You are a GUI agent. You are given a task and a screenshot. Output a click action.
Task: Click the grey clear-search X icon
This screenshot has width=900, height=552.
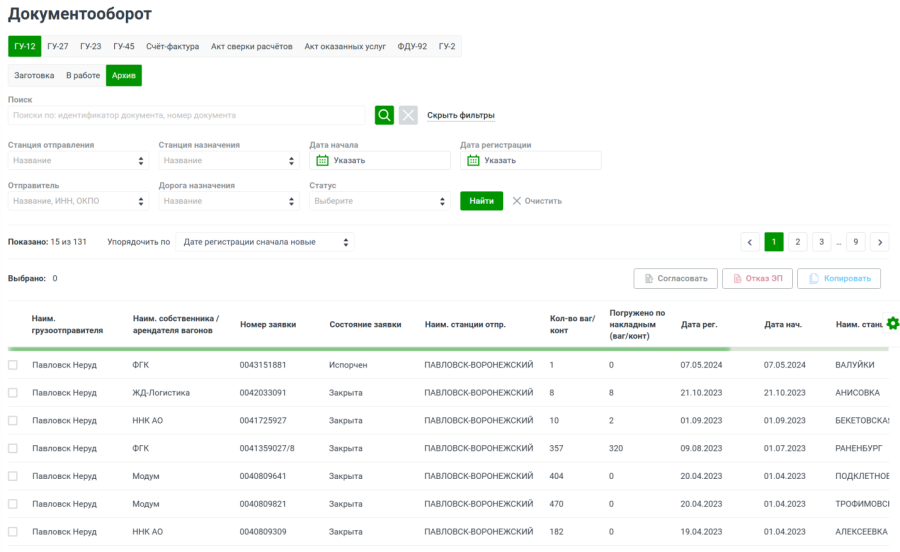[408, 115]
